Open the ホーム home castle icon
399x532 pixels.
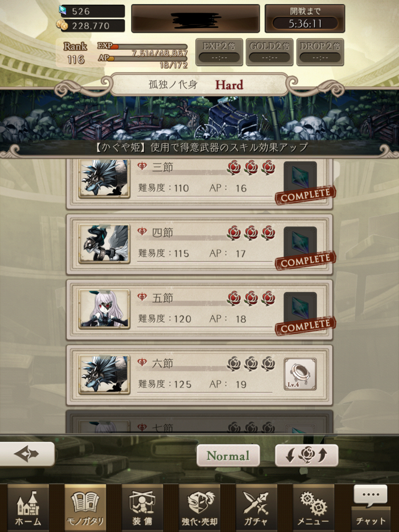coord(28,508)
